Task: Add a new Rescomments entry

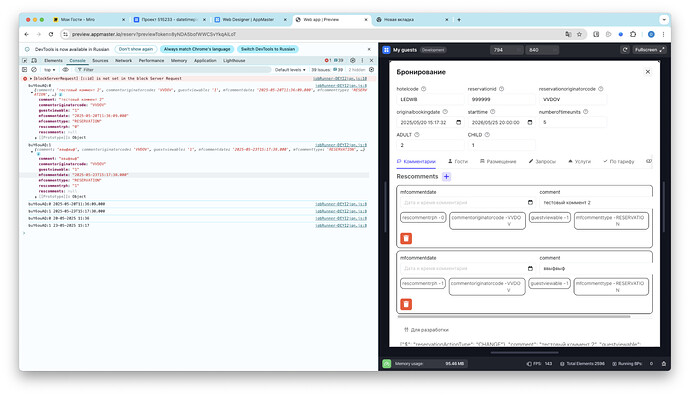Action: tap(446, 176)
